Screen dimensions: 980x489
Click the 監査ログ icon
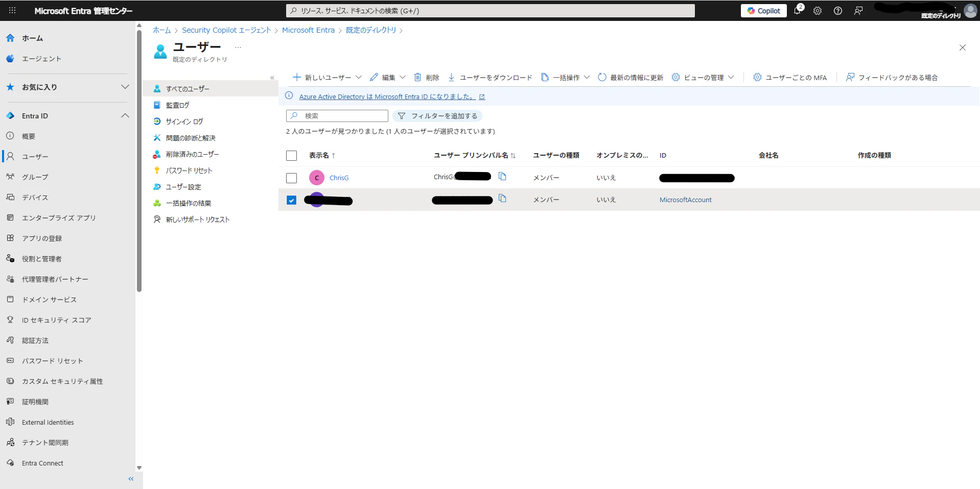[157, 105]
